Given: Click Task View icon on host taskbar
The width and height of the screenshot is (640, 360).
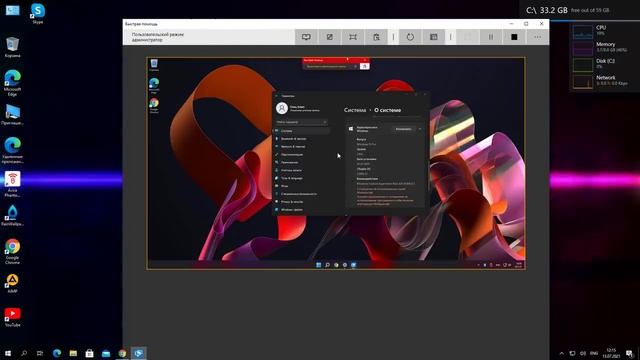Looking at the screenshot, I should point(40,353).
